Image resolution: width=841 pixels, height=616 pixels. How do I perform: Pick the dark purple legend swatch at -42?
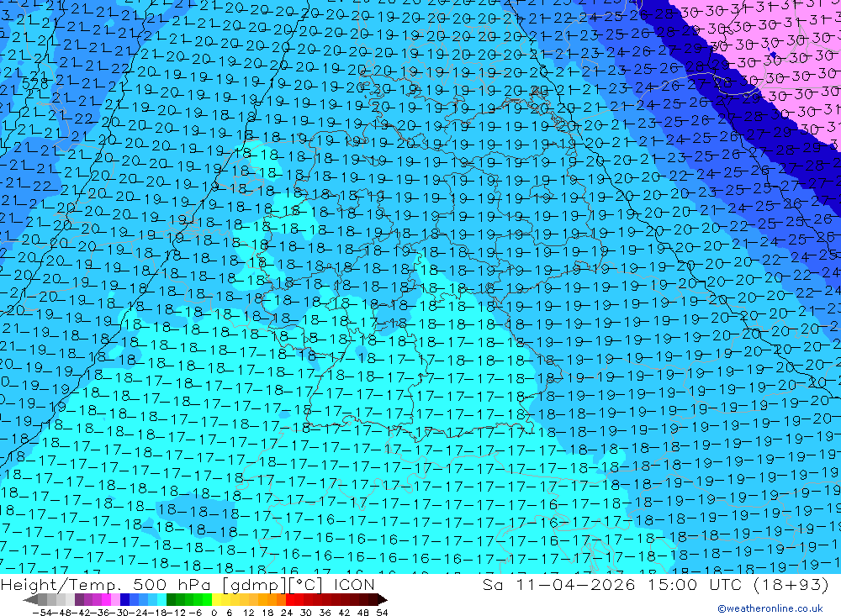[79, 600]
